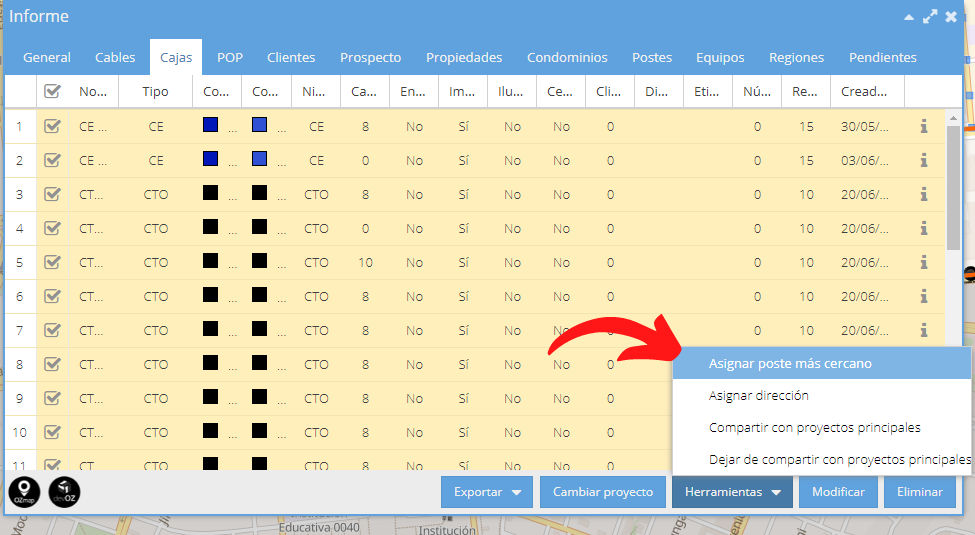Viewport: 975px width, 535px height.
Task: Switch to the General tab
Action: (47, 57)
